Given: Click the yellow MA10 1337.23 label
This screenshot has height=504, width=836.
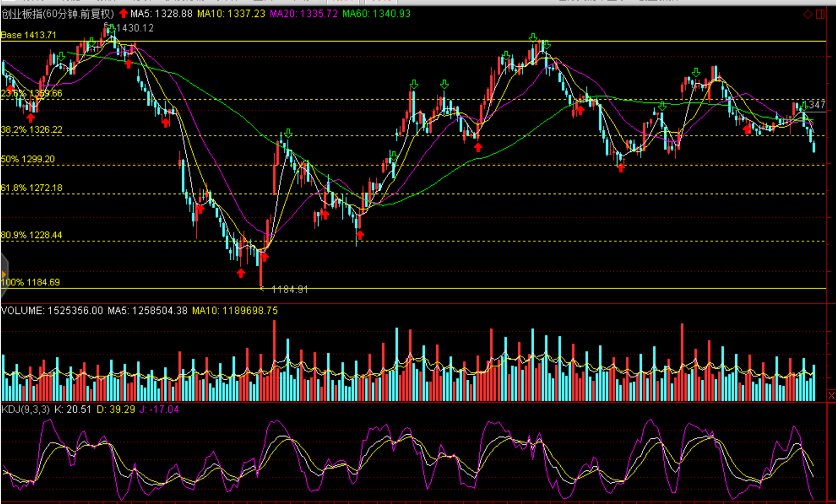Looking at the screenshot, I should [x=231, y=13].
